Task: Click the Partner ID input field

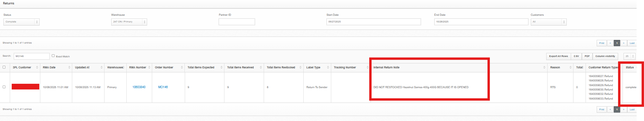Action: [x=237, y=22]
